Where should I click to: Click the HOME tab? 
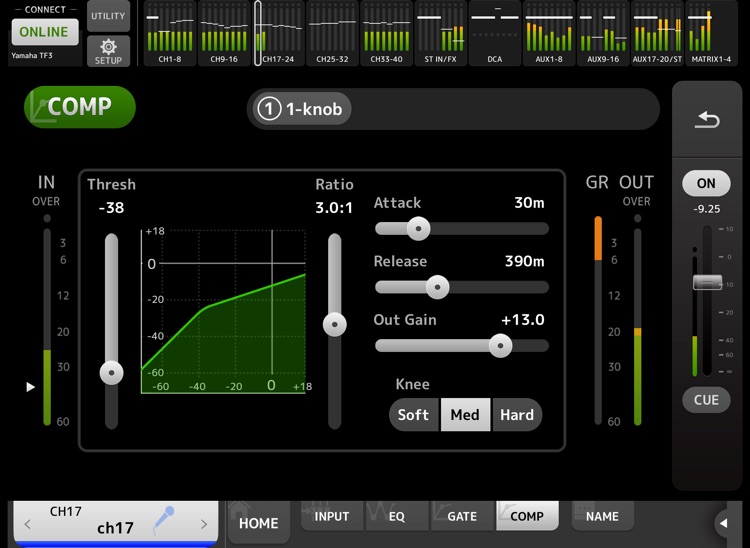tap(258, 523)
